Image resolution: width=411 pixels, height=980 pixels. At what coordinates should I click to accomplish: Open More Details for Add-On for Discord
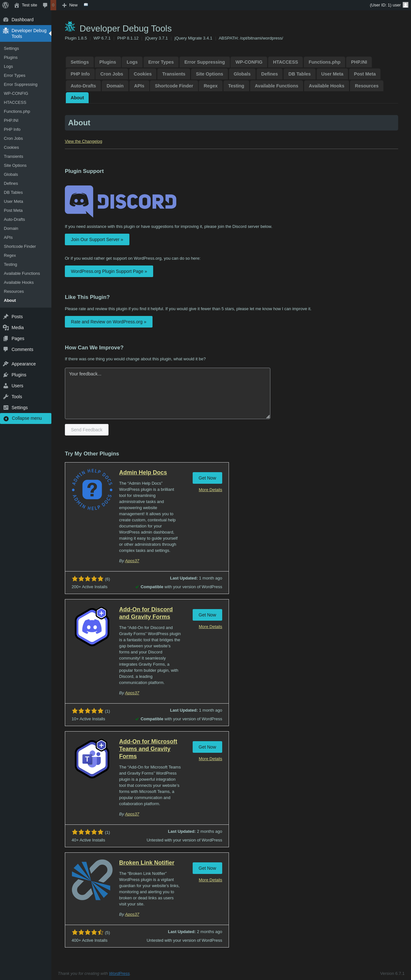pos(210,626)
